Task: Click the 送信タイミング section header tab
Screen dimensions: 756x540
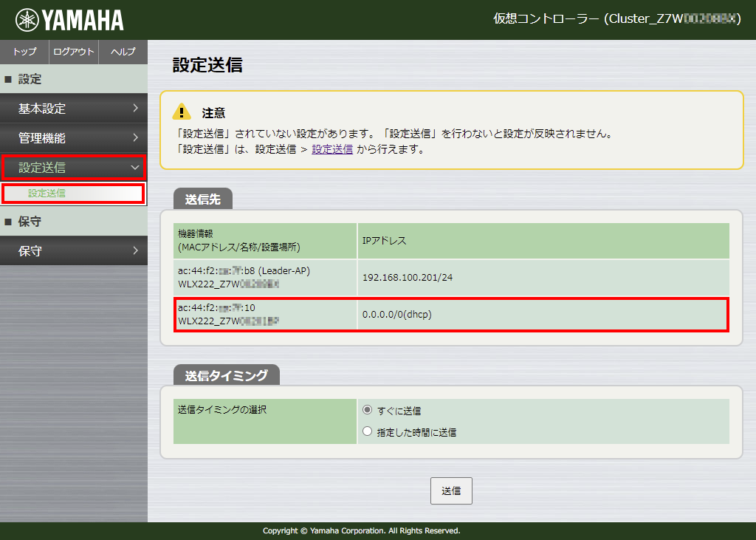Action: click(x=226, y=375)
